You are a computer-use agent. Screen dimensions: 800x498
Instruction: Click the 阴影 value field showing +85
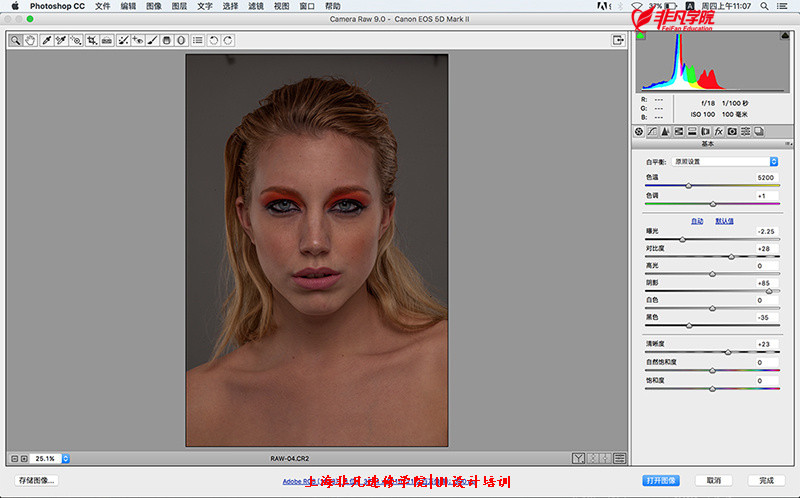coord(767,283)
